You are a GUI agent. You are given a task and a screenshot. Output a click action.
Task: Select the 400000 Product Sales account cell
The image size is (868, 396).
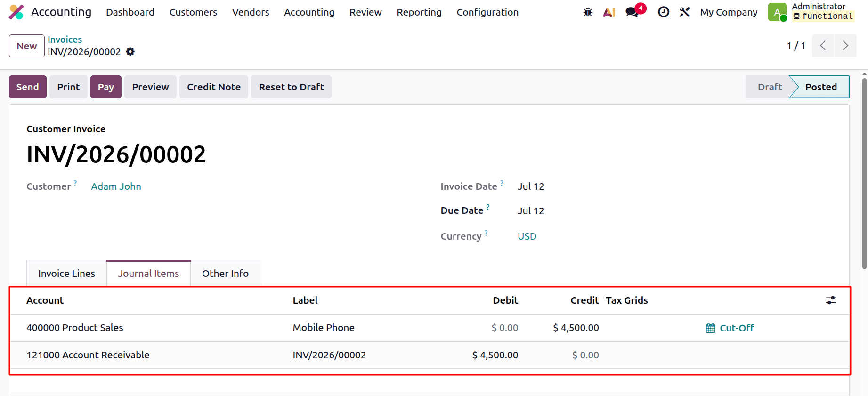coord(75,328)
